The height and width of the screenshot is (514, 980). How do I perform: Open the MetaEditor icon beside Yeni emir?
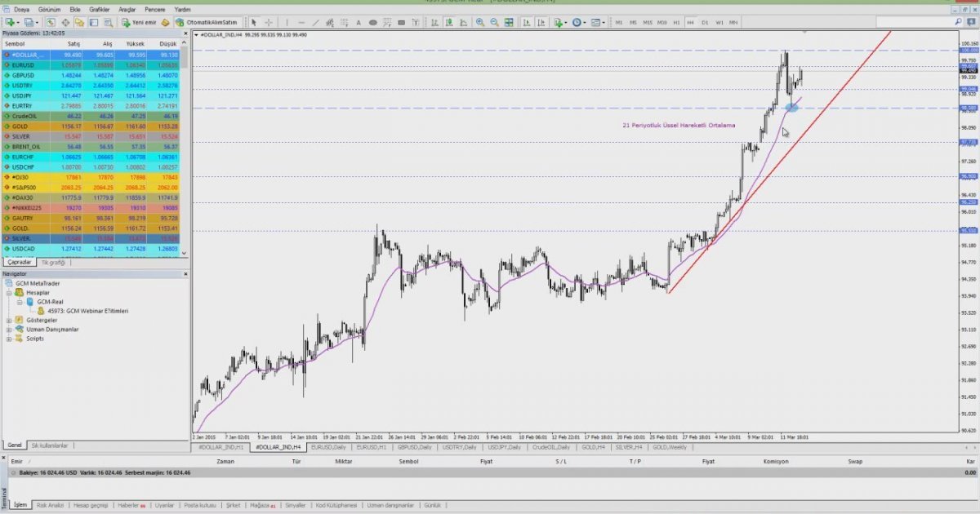click(165, 23)
